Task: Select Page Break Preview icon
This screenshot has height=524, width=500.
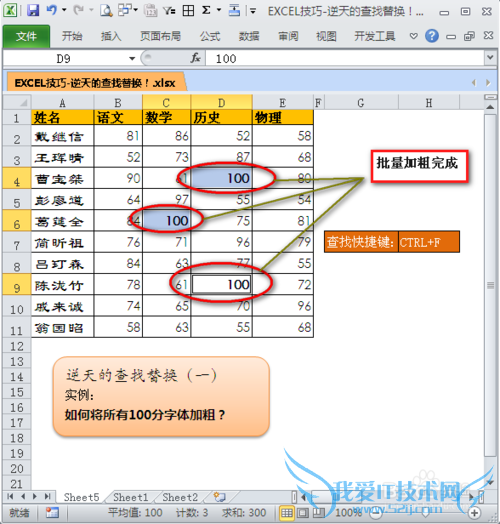Action: pyautogui.click(x=319, y=513)
